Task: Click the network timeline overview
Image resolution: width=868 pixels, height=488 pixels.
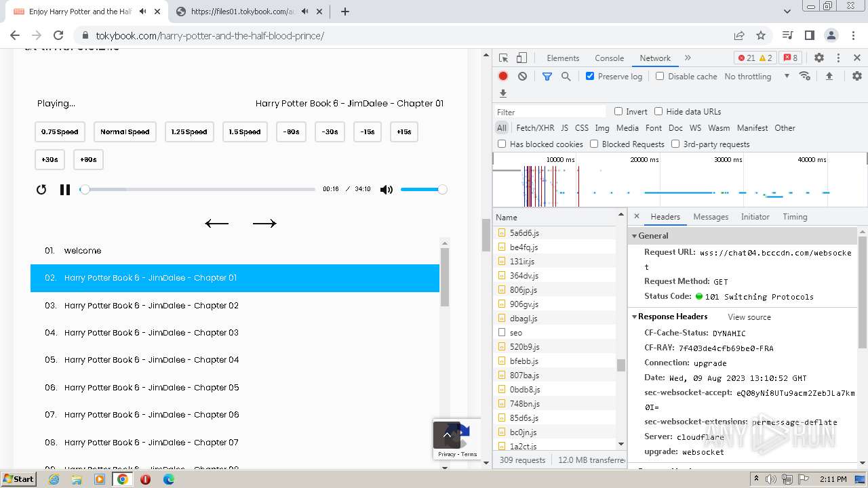Action: point(679,180)
